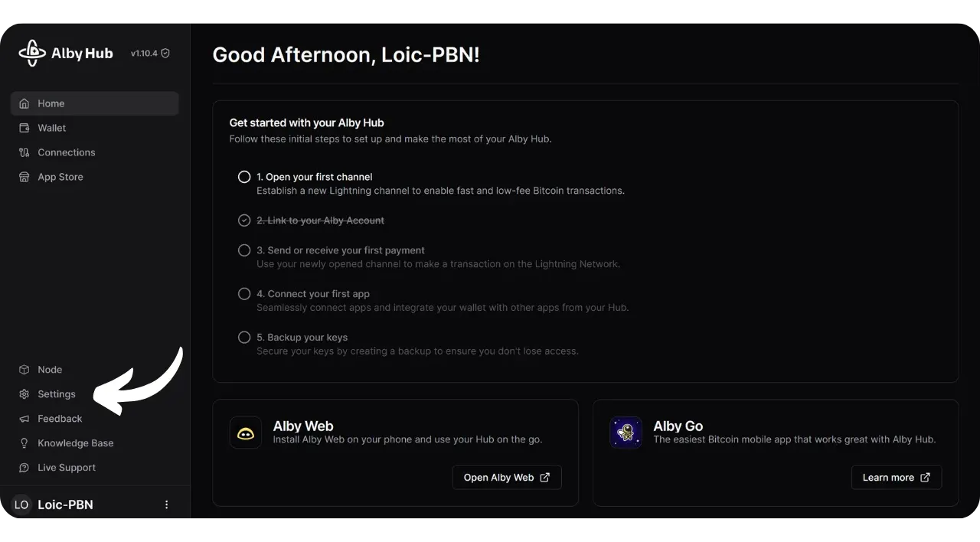This screenshot has width=980, height=542.
Task: Select the 'Send or receive your first payment' circle
Action: (x=244, y=250)
